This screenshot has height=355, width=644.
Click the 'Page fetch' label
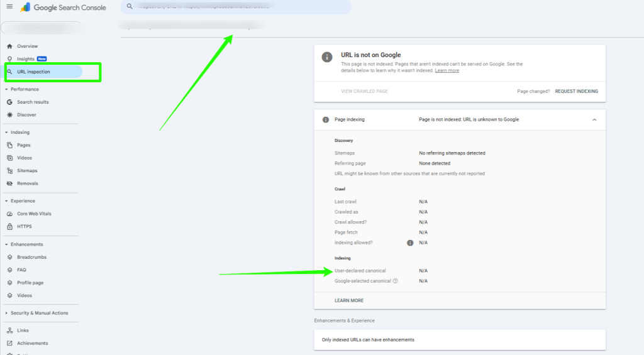point(346,232)
